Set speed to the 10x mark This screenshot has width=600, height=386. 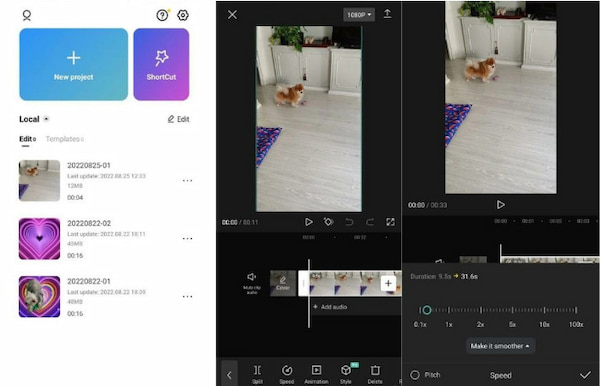(544, 310)
